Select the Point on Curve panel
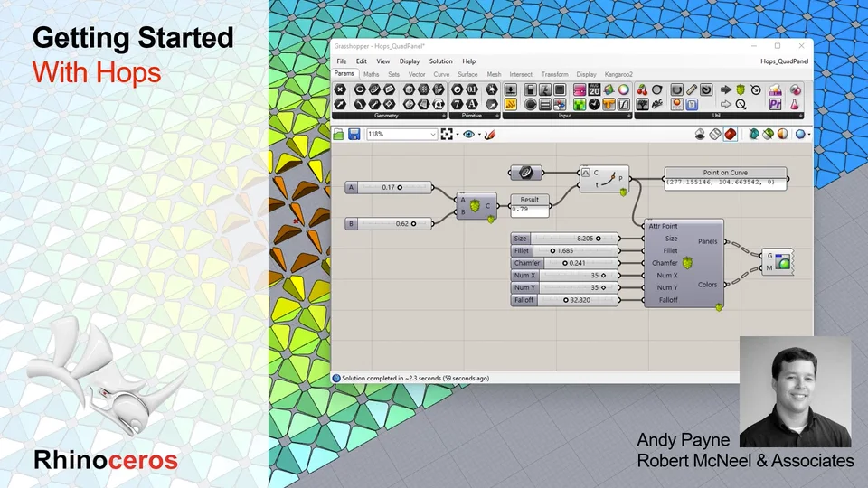This screenshot has width=868, height=488. 725,179
